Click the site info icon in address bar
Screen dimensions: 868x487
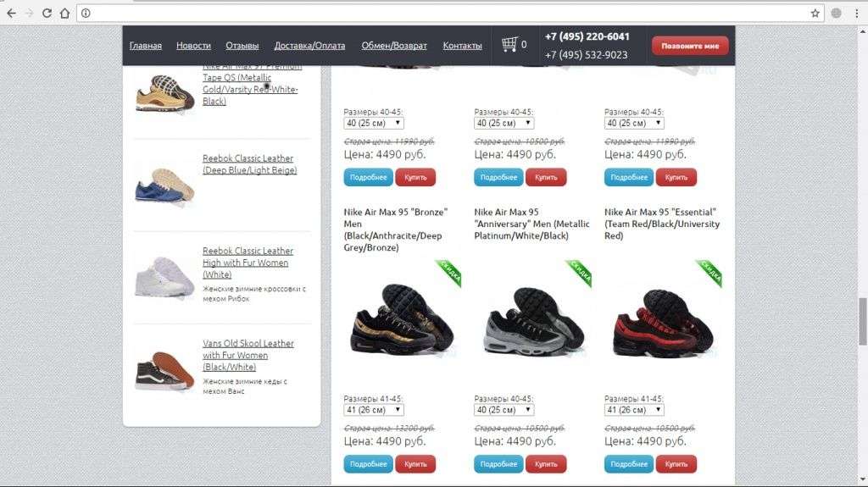(86, 14)
